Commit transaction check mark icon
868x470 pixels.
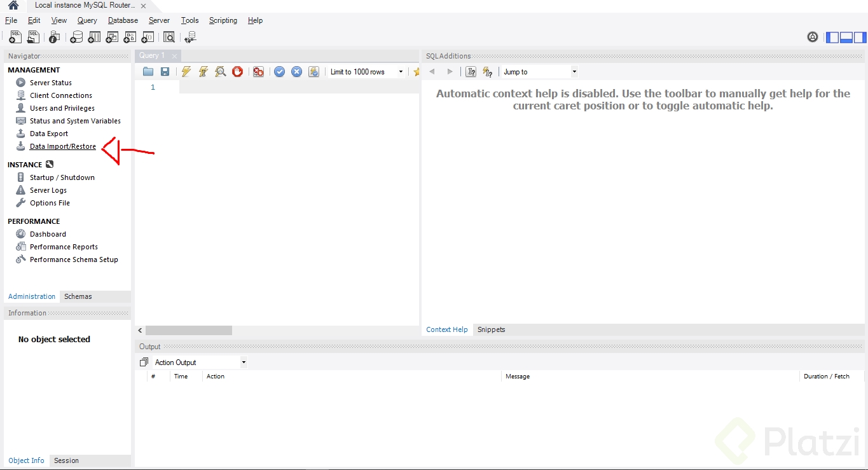[x=279, y=72]
